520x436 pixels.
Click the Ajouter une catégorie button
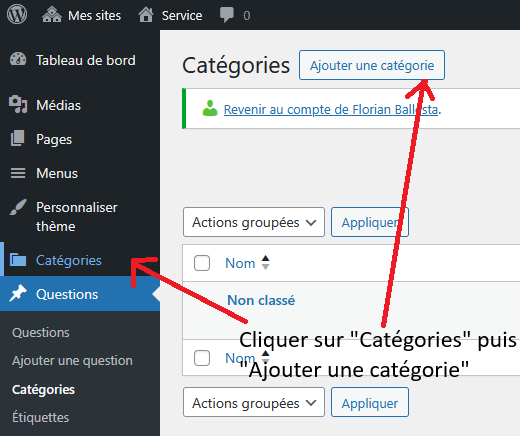tap(372, 65)
